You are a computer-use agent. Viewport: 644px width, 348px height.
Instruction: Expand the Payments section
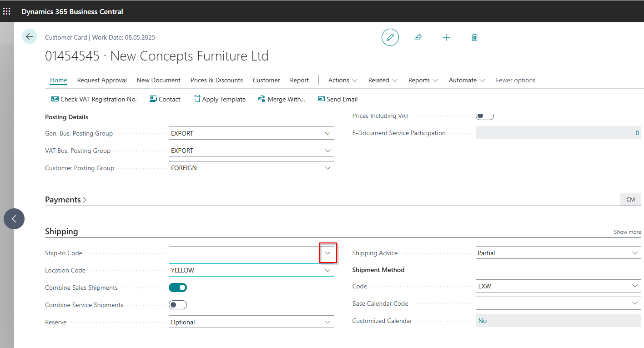pyautogui.click(x=65, y=200)
